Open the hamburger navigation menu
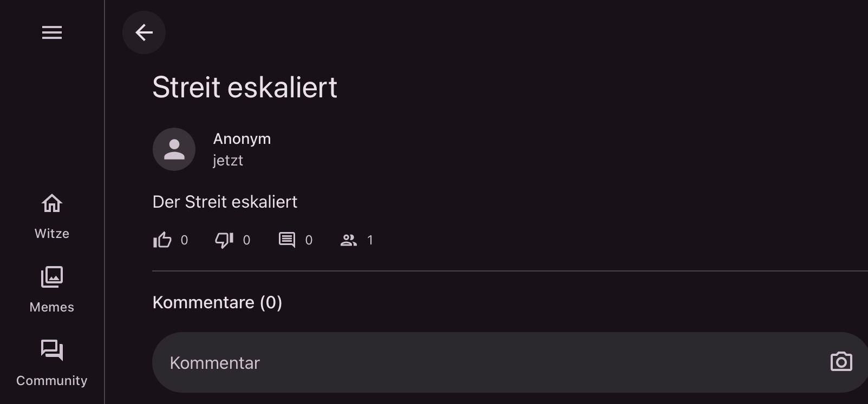Screen dimensions: 868x404 (52, 33)
